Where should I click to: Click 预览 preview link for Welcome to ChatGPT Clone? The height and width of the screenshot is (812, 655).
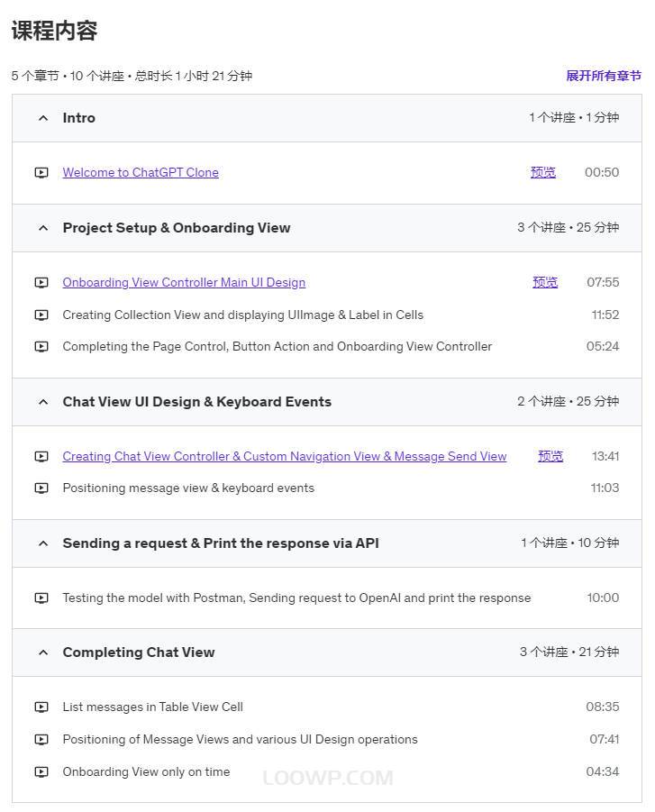coord(543,172)
